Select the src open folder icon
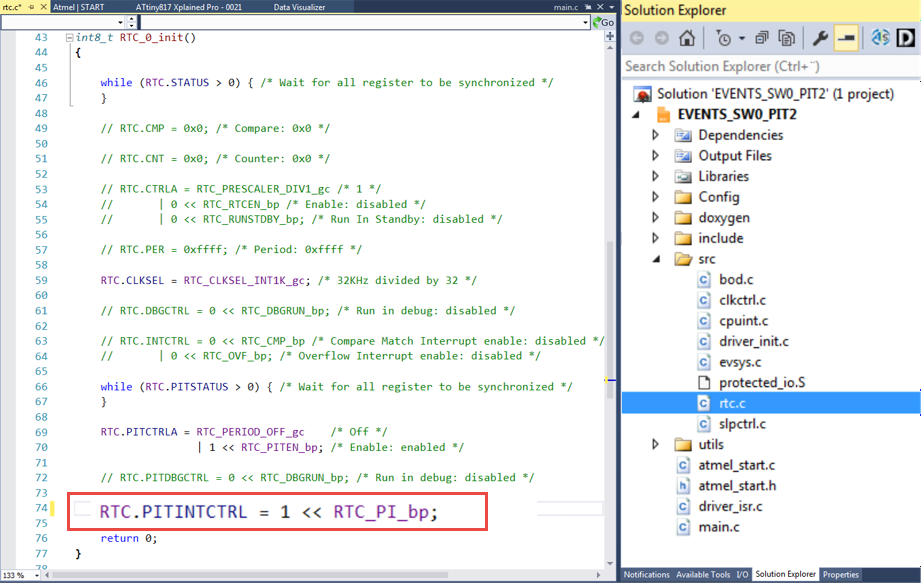Viewport: 921px width, 583px height. click(x=683, y=259)
